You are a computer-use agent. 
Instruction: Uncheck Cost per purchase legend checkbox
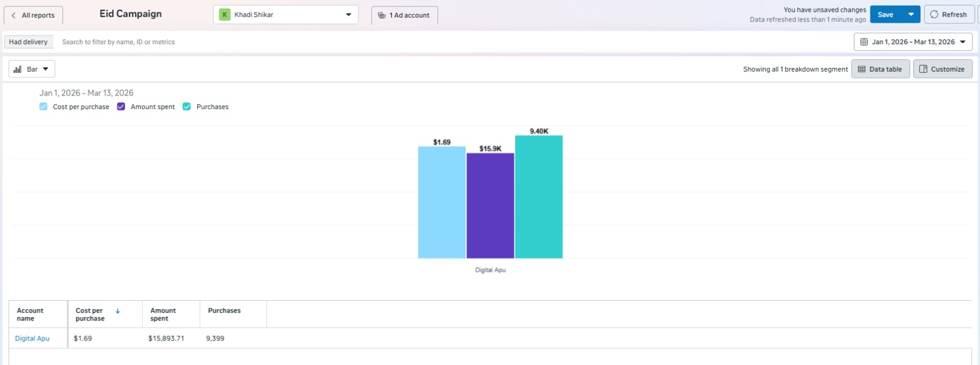[x=43, y=107]
